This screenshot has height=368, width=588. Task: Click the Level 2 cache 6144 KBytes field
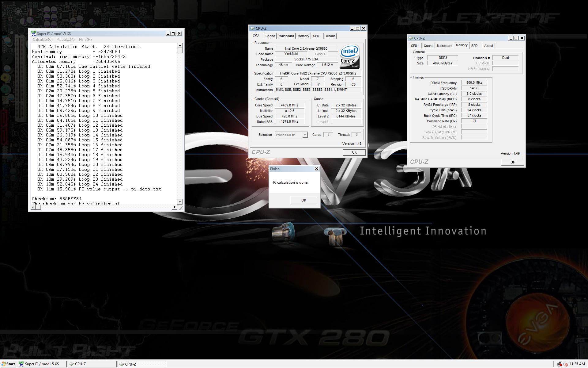(346, 116)
